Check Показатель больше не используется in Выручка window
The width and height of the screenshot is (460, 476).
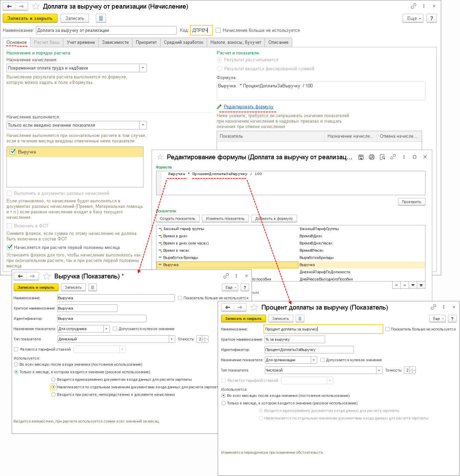tap(180, 298)
